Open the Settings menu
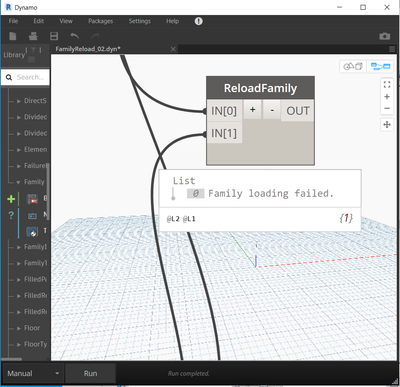This screenshot has width=400, height=387. [140, 21]
